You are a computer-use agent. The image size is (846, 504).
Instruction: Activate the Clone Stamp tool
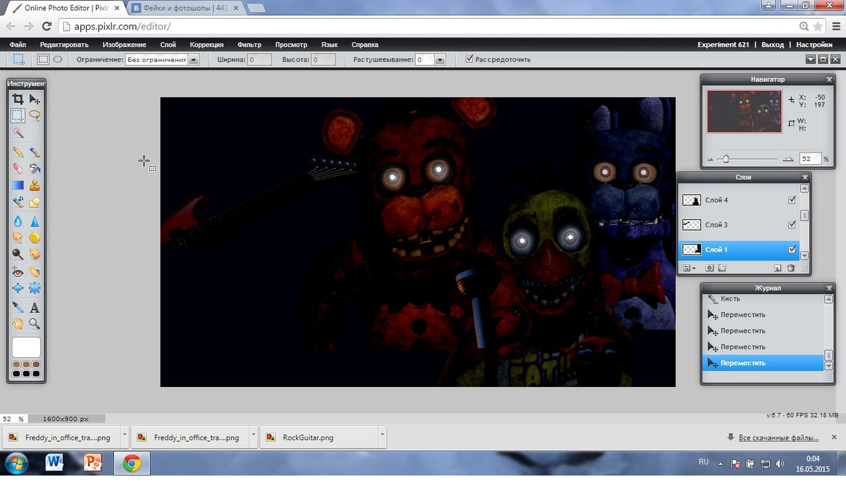tap(34, 185)
